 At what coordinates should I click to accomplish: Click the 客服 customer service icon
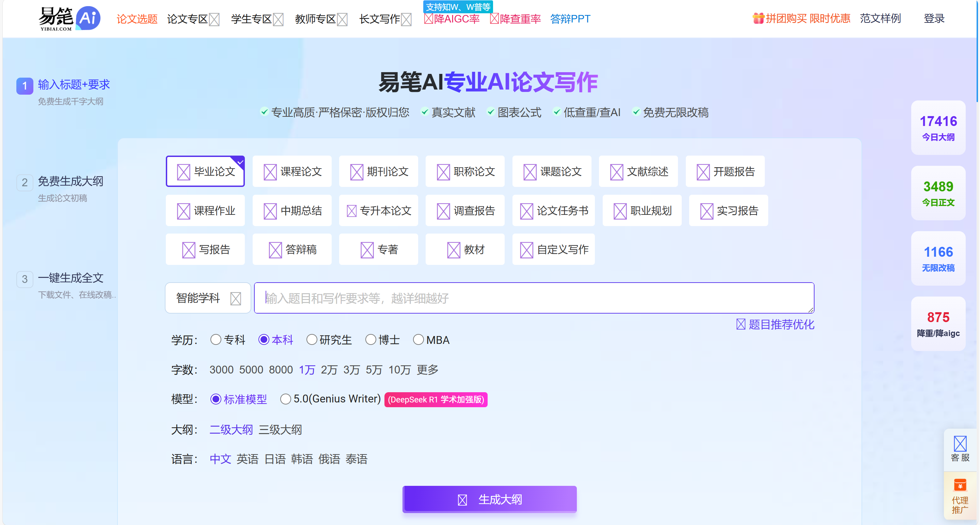click(960, 444)
